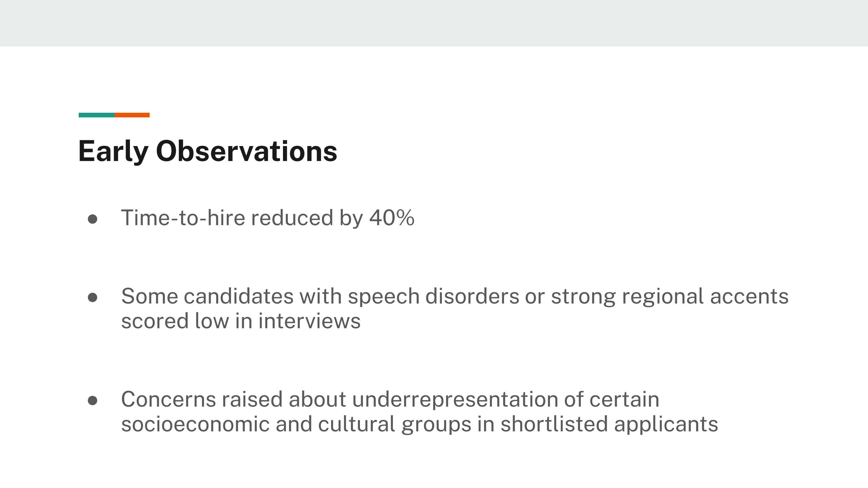Click the 40% figure
Screen dimensions: 868x488
coord(392,218)
